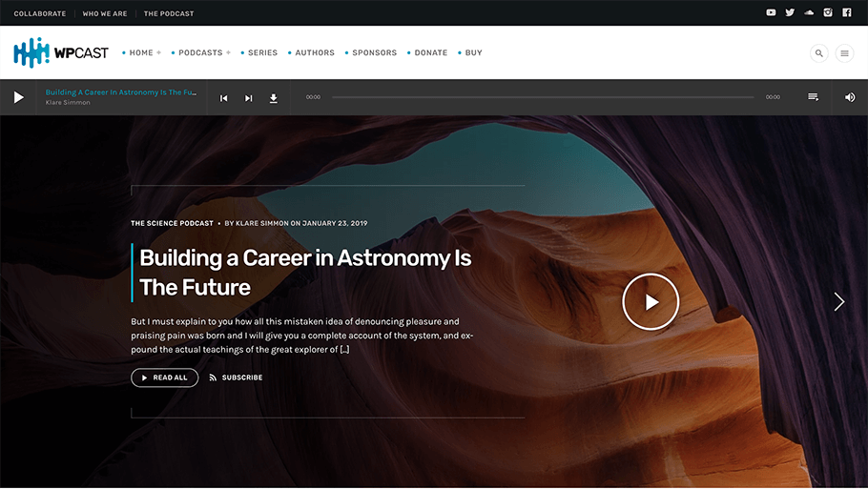Viewport: 868px width, 489px height.
Task: Open the Instagram social icon
Action: 828,12
